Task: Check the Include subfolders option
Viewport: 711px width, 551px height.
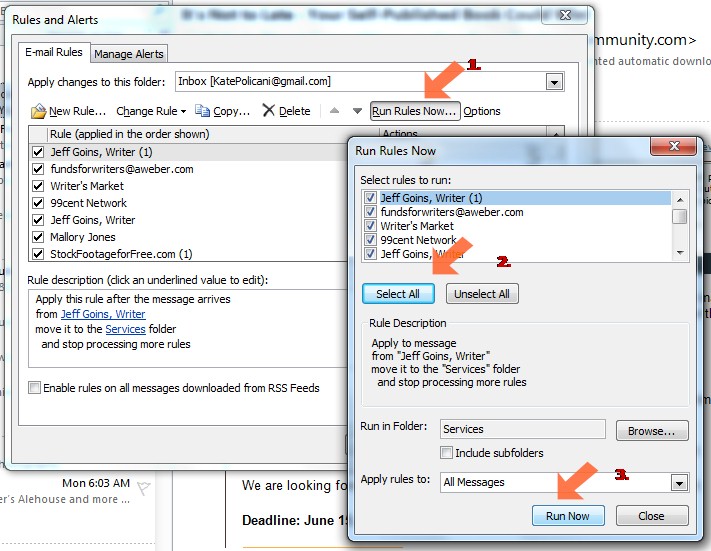Action: tap(447, 453)
